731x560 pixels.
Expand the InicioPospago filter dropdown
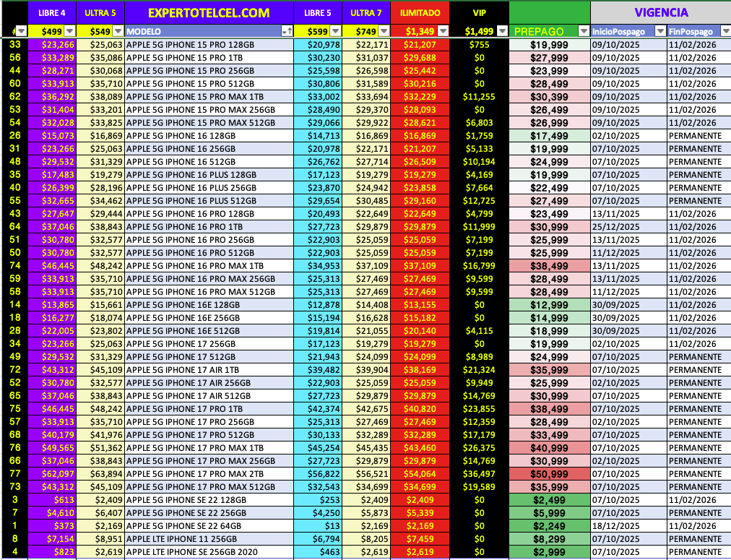[659, 31]
